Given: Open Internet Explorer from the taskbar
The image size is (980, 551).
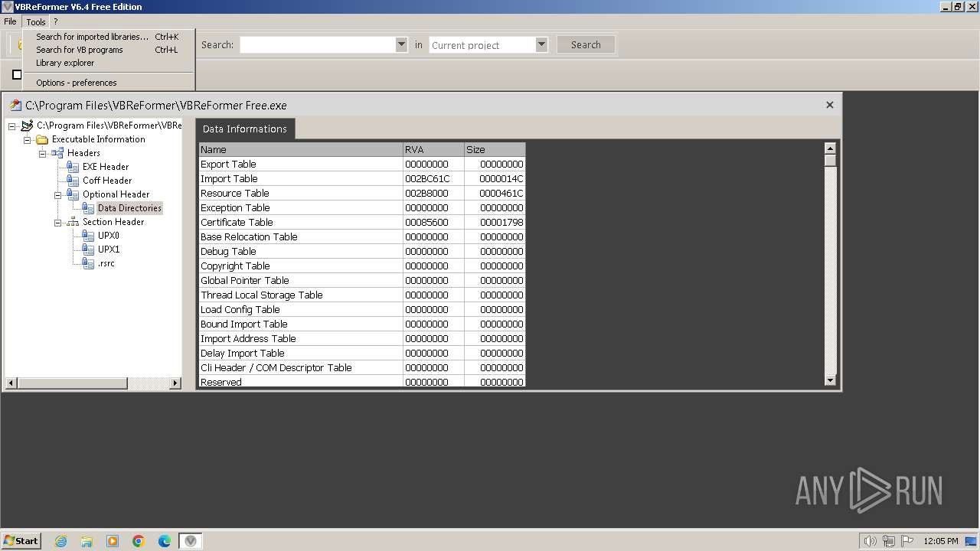Looking at the screenshot, I should coord(60,541).
